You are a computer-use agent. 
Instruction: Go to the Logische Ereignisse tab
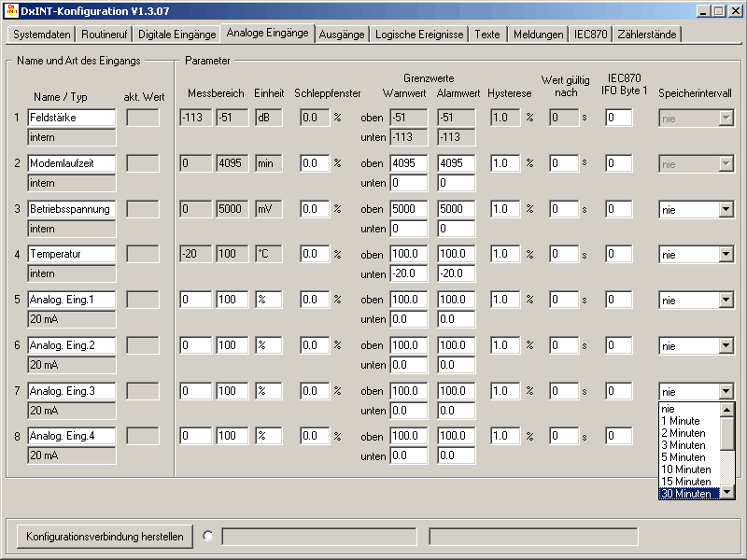[x=419, y=35]
